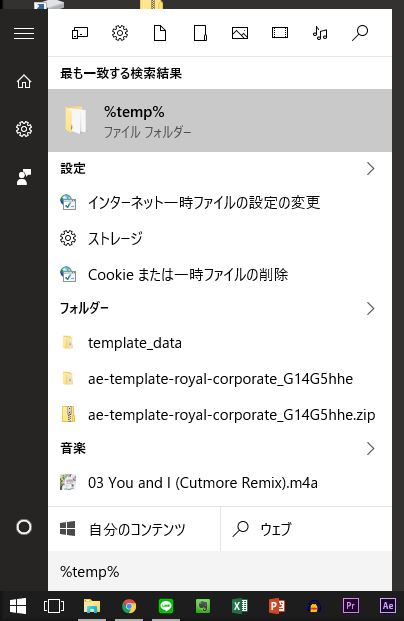This screenshot has height=621, width=404.
Task: Open Cookie または一時ファイルの削除
Action: (220, 274)
